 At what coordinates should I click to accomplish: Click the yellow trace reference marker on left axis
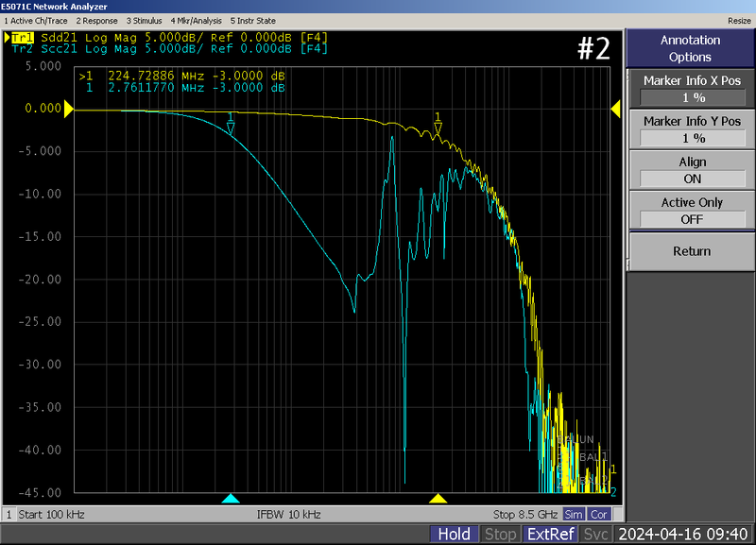(x=69, y=109)
